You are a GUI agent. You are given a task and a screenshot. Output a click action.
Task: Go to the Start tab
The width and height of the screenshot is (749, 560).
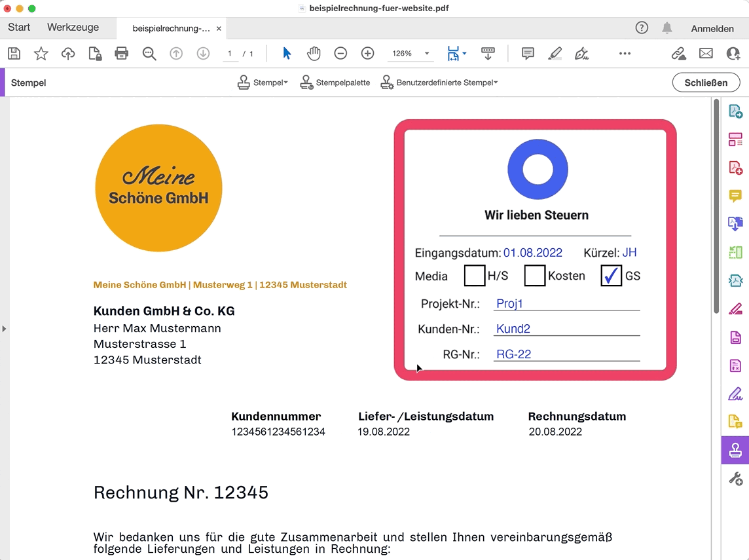pos(19,28)
